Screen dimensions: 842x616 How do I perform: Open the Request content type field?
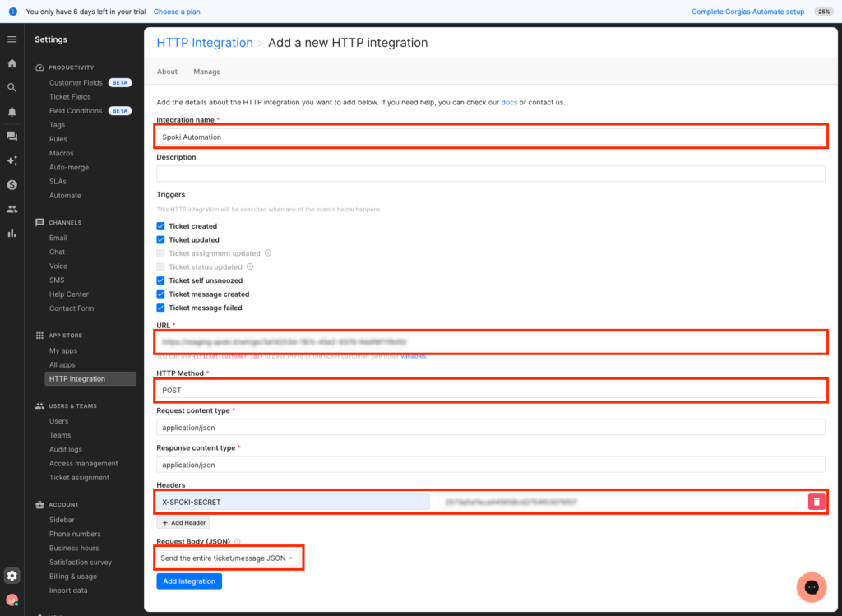point(490,428)
